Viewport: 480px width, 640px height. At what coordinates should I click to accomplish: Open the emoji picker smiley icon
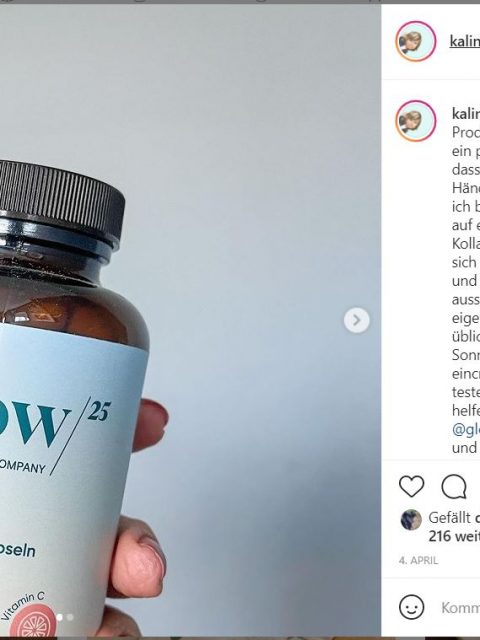411,607
